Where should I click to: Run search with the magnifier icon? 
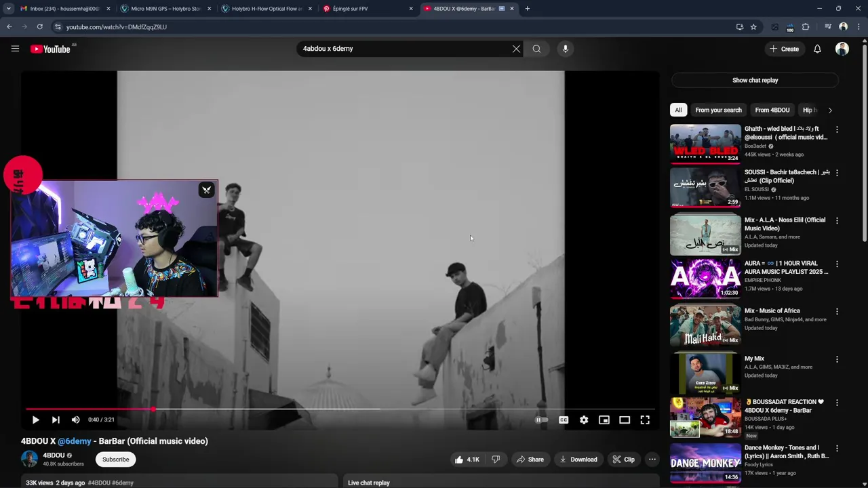click(536, 49)
